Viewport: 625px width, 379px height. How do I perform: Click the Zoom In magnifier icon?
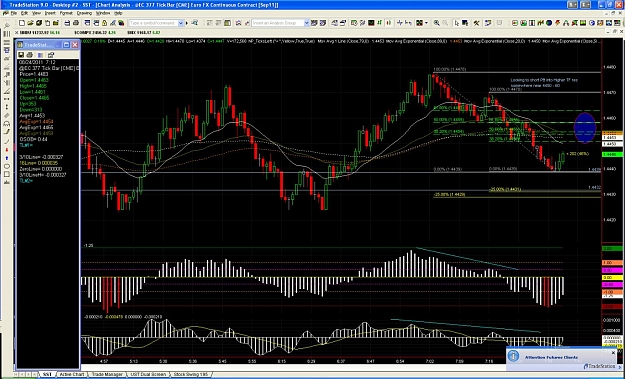tap(436, 23)
